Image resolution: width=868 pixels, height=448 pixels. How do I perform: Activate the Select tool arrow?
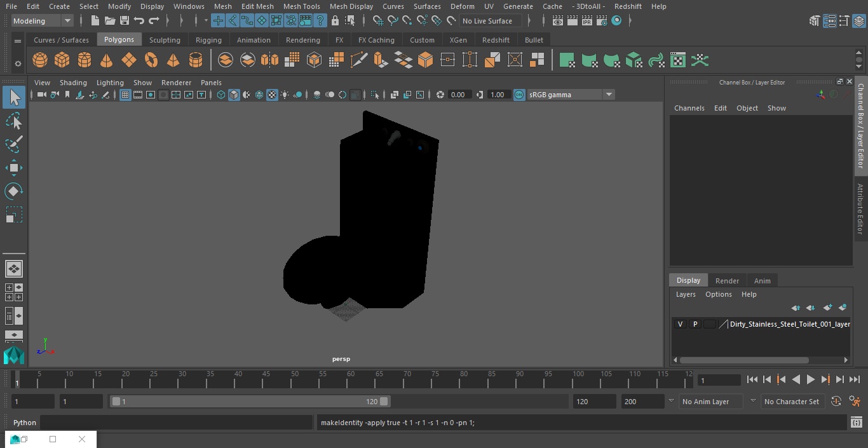coord(13,97)
